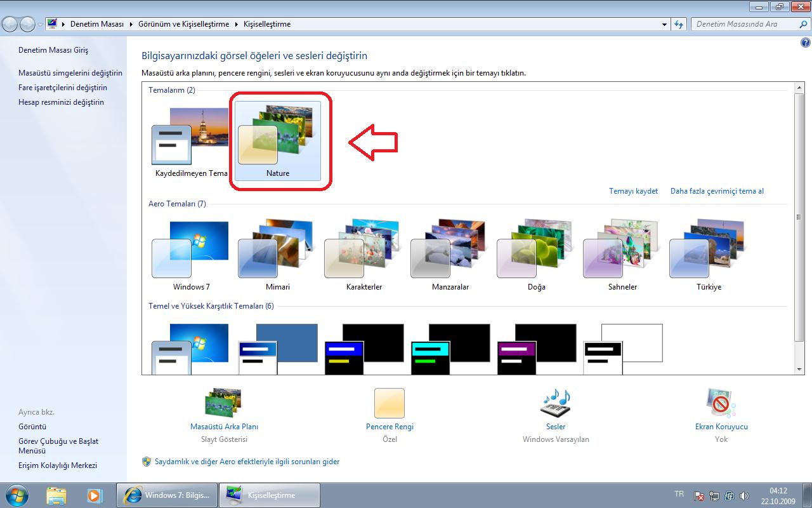Image resolution: width=812 pixels, height=508 pixels.
Task: Click the Forward navigation button
Action: click(x=27, y=24)
